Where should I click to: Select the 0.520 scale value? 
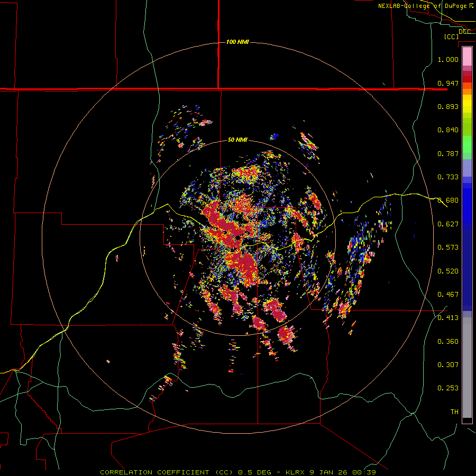click(448, 271)
